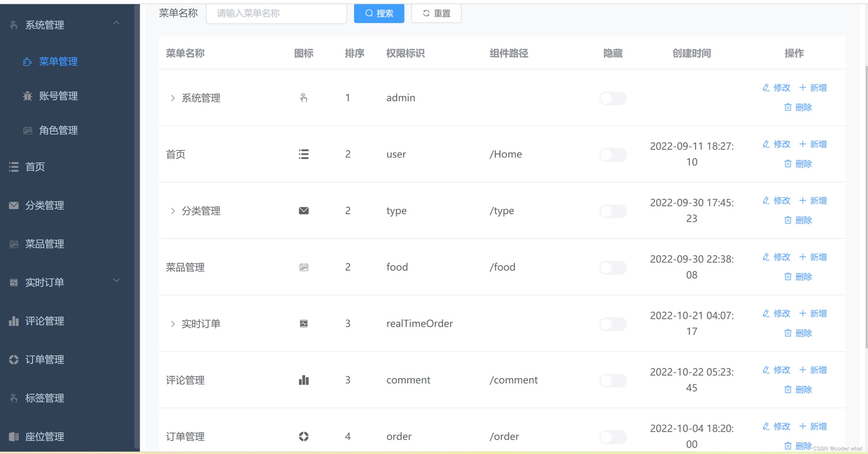The image size is (868, 454).
Task: Expand 系统管理 row in the table
Action: [x=173, y=98]
